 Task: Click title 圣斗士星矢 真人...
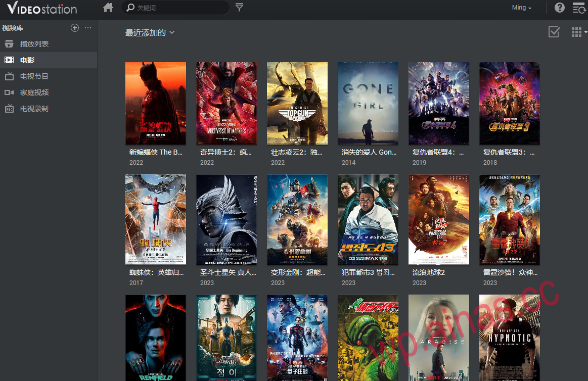228,272
